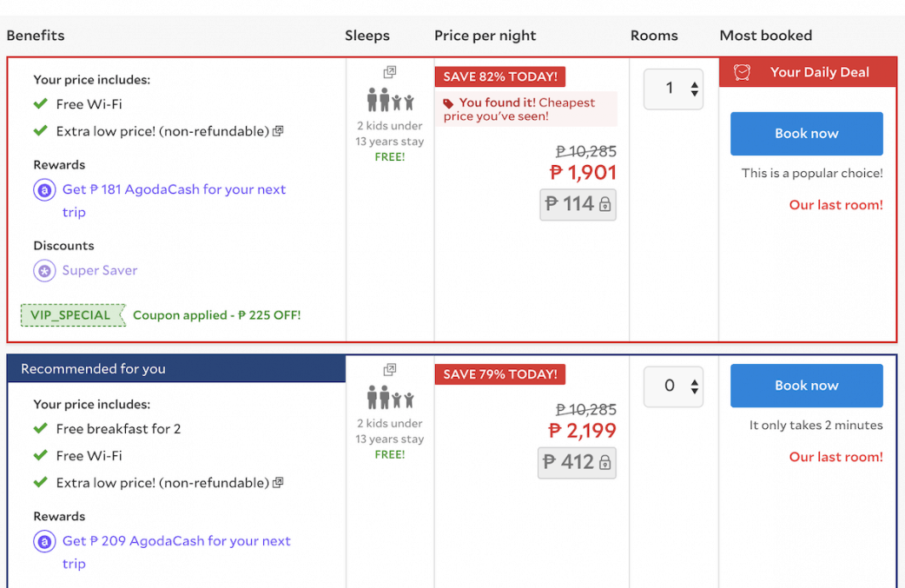Click the clock icon on Your Daily Deal banner
Screen dimensions: 905x588
coord(742,72)
